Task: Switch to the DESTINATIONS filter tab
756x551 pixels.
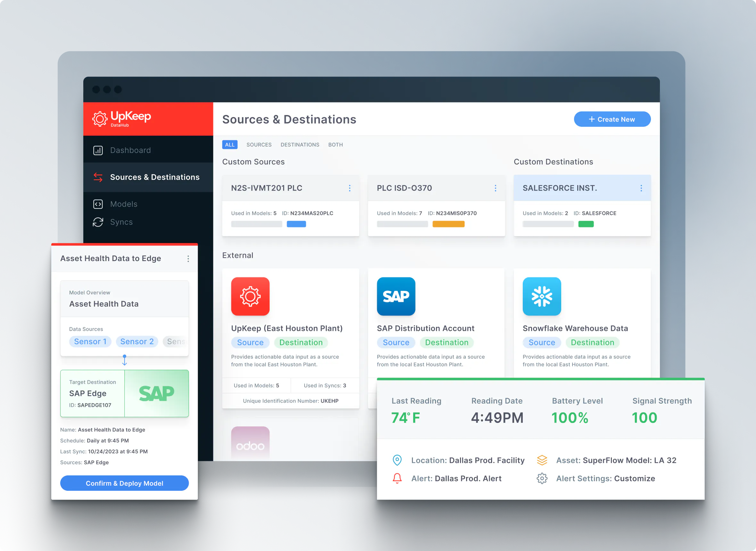Action: (x=300, y=144)
